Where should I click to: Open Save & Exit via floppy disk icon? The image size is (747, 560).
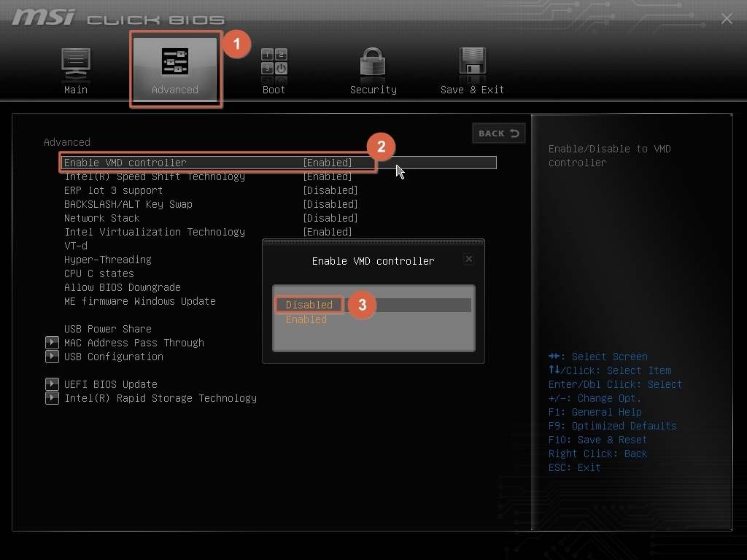[x=471, y=64]
